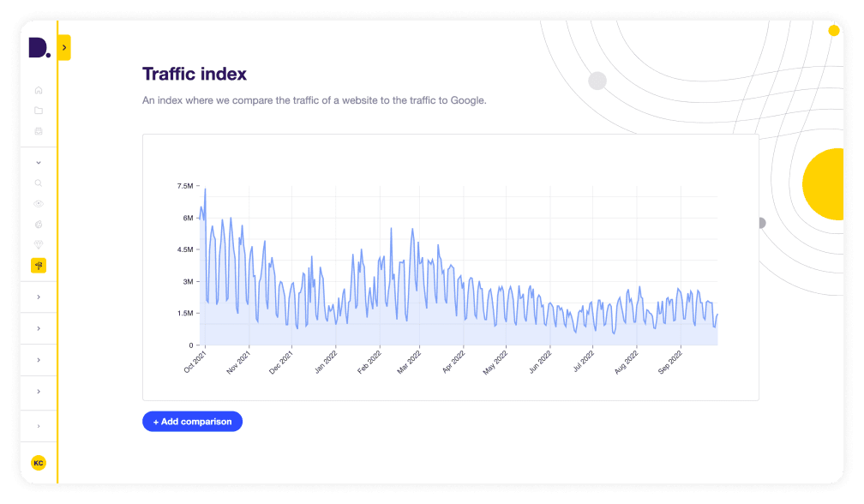
Task: Click the tallest peak in the traffic chart
Action: [204, 187]
